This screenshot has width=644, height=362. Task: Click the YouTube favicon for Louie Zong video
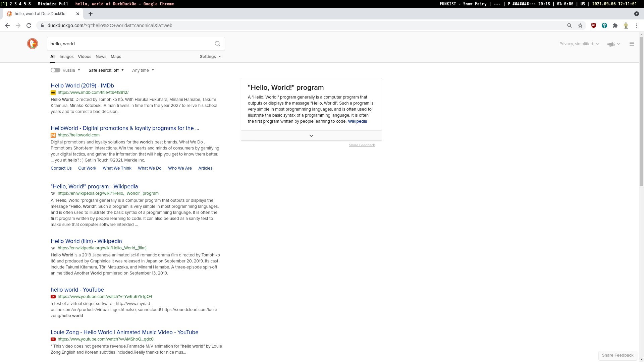pos(53,339)
